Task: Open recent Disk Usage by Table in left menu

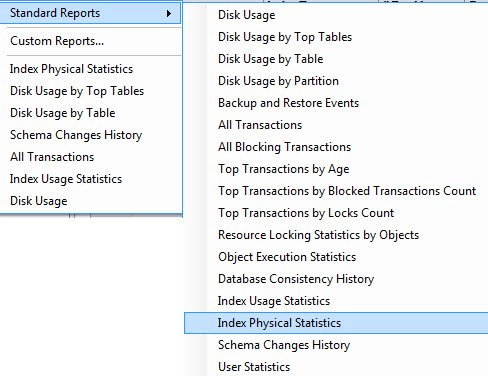Action: click(x=63, y=113)
